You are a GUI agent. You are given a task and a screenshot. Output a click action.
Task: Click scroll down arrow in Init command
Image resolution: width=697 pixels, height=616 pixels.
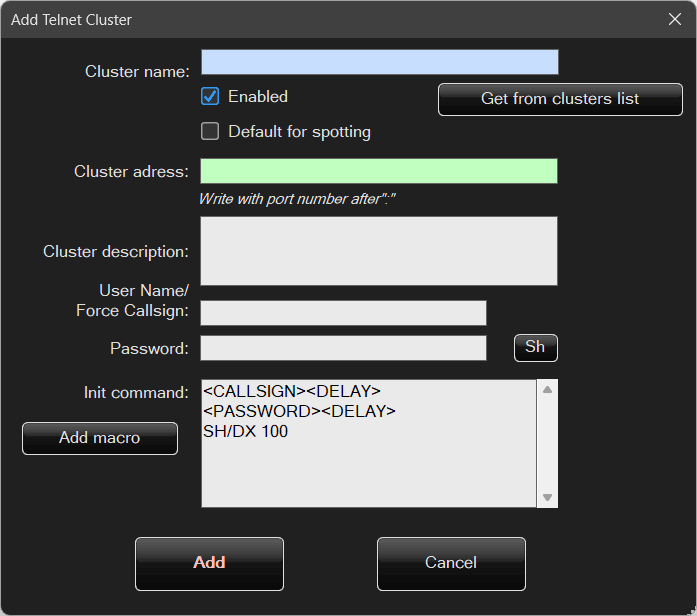point(547,497)
